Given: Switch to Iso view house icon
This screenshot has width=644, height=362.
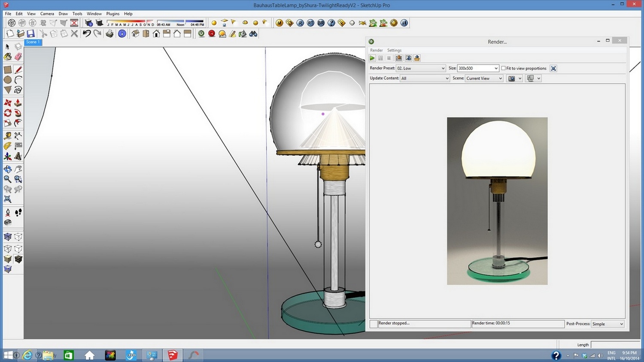Looking at the screenshot, I should (x=136, y=33).
